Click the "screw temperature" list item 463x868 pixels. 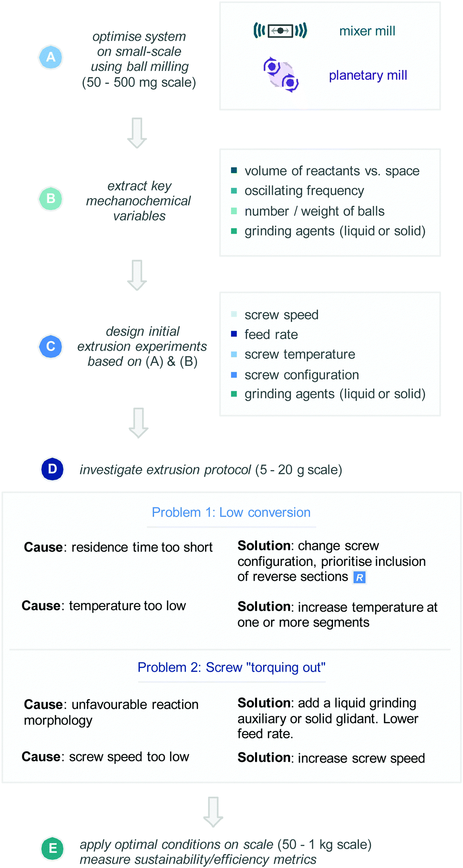point(300,354)
